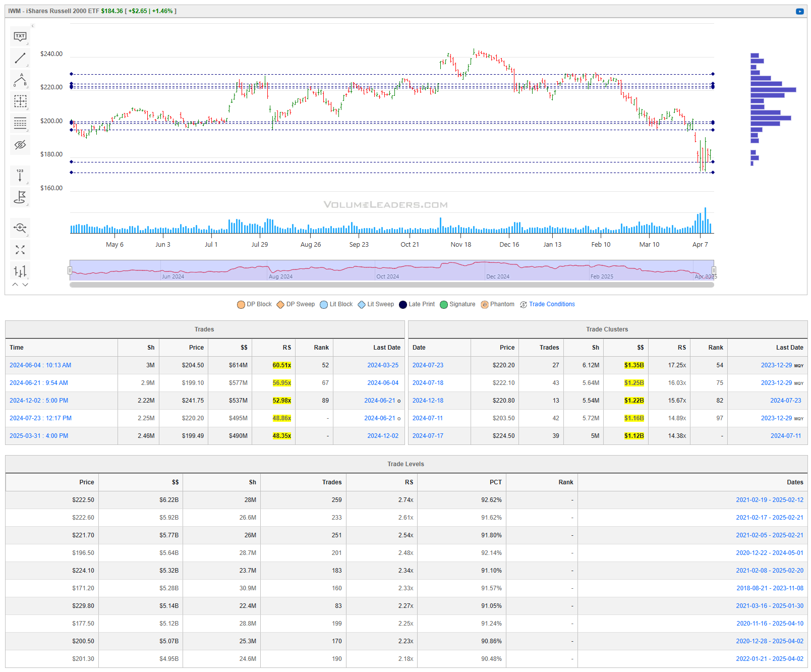The height and width of the screenshot is (672, 811).
Task: Open cluster dated 2024-07-17
Action: tap(428, 436)
